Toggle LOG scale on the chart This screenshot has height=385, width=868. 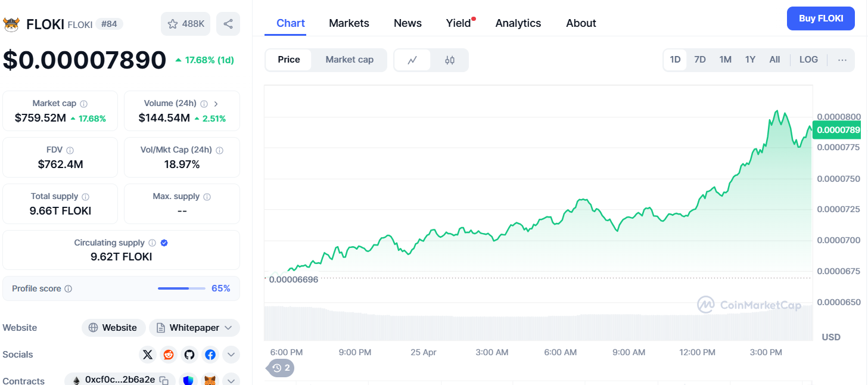pos(808,60)
